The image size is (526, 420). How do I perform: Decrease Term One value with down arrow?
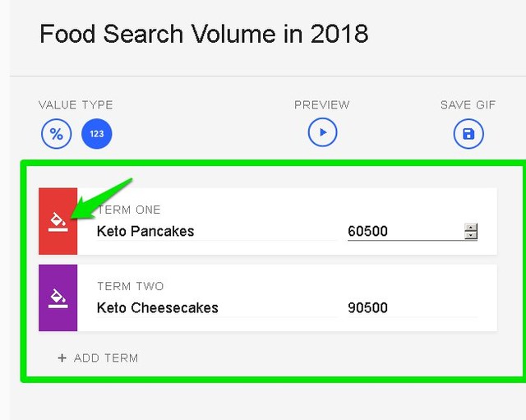(x=470, y=236)
